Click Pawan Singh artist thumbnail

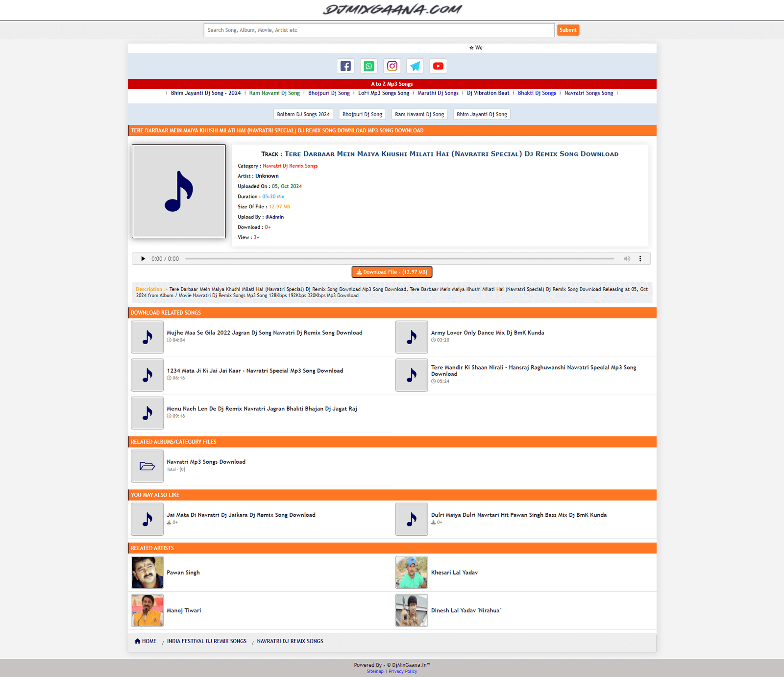tap(147, 572)
